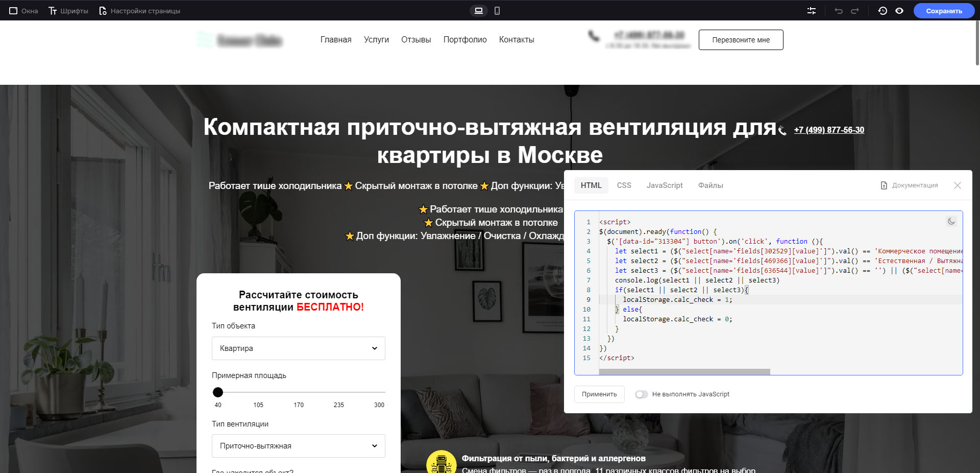Screen dimensions: 980x473
Task: Click the closing </script> line 15
Action: (617, 358)
